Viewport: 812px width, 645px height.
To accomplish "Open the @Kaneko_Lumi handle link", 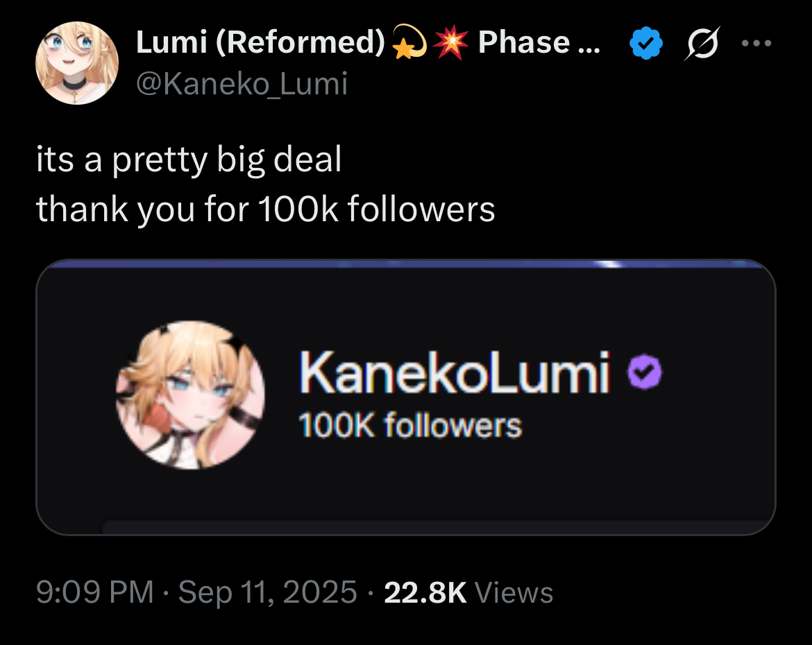I will pyautogui.click(x=242, y=85).
